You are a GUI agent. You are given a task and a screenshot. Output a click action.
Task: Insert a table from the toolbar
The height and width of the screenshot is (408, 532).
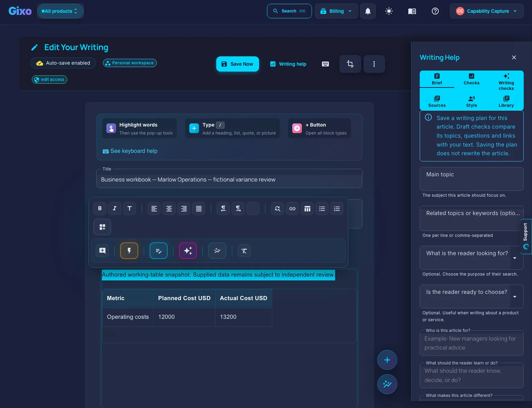[x=307, y=208]
